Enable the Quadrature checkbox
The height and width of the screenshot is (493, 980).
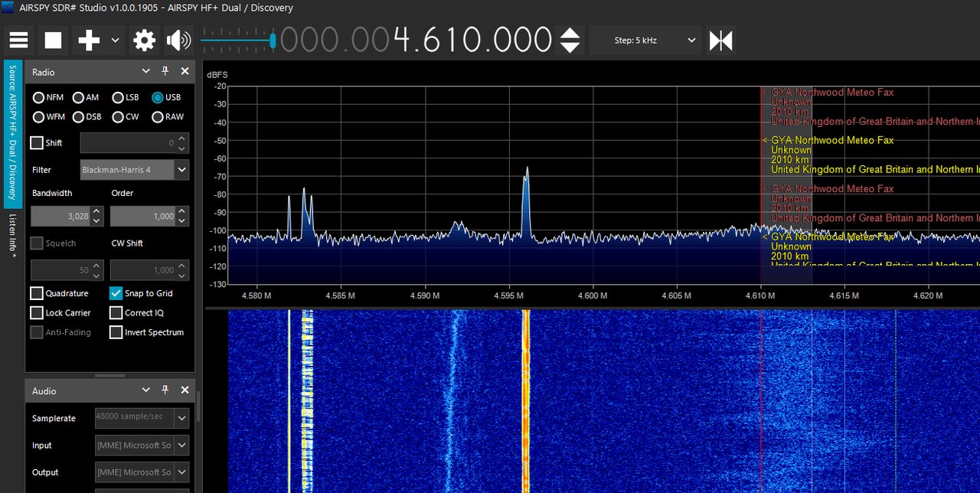click(37, 293)
